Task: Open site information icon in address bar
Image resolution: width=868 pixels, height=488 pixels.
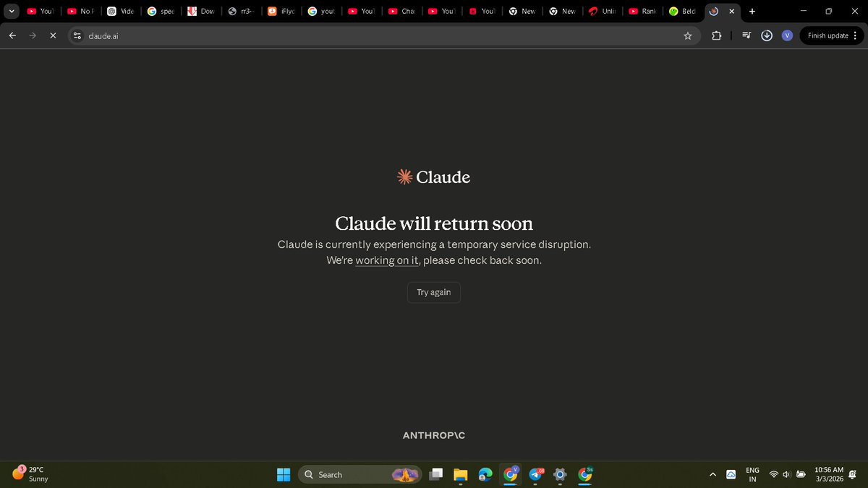Action: (77, 35)
